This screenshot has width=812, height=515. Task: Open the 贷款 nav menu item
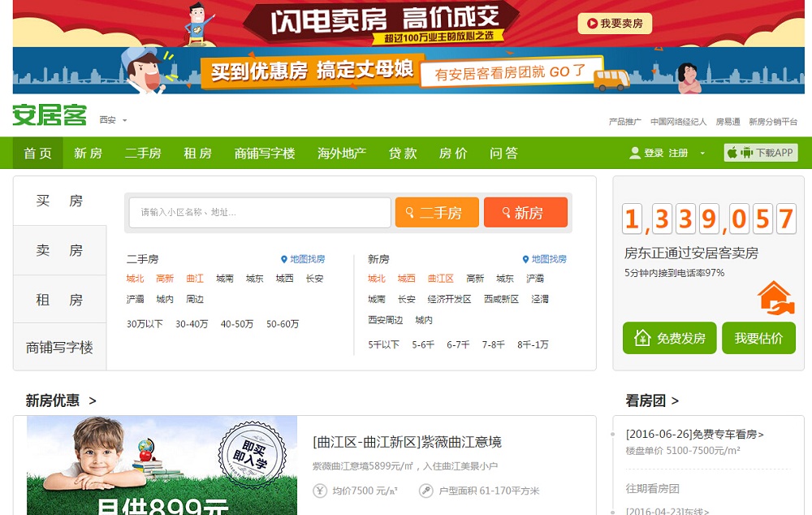(403, 153)
